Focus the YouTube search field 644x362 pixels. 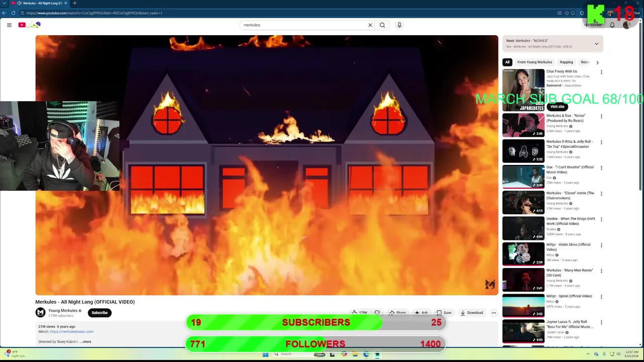click(304, 25)
